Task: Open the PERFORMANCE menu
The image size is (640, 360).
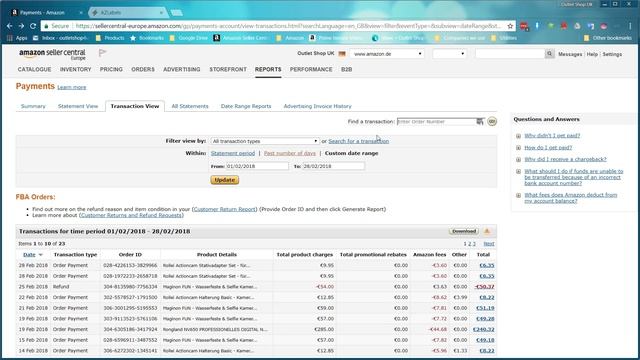Action: coord(311,69)
